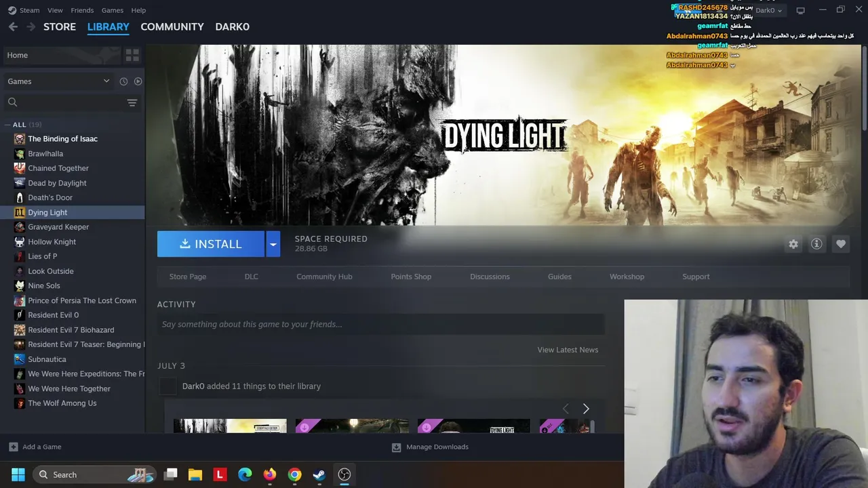This screenshot has width=868, height=488.
Task: Go back with the left arrow
Action: coord(13,26)
